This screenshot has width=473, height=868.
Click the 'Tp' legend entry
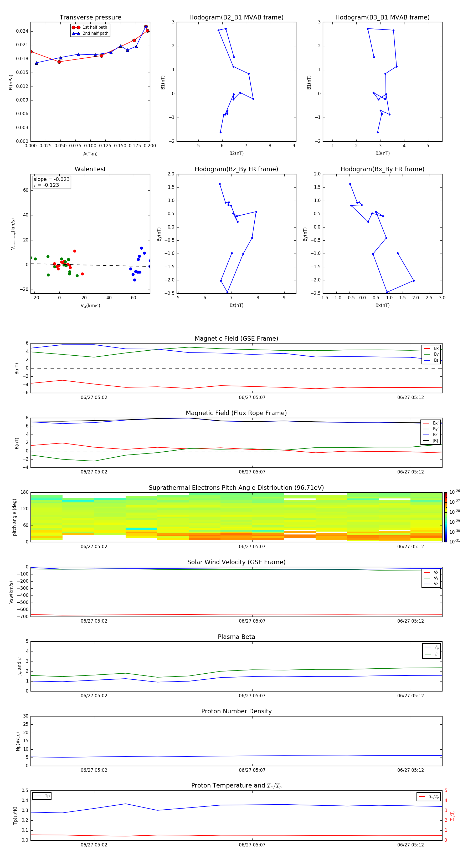42,796
